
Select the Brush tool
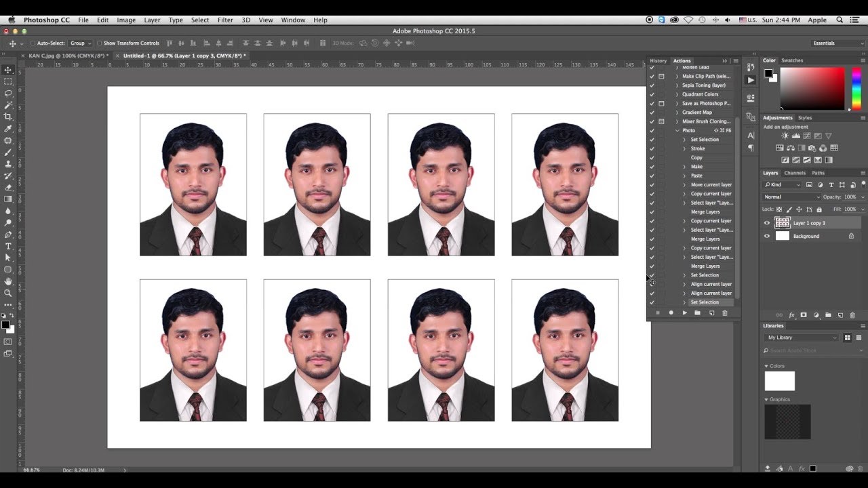pos(8,152)
